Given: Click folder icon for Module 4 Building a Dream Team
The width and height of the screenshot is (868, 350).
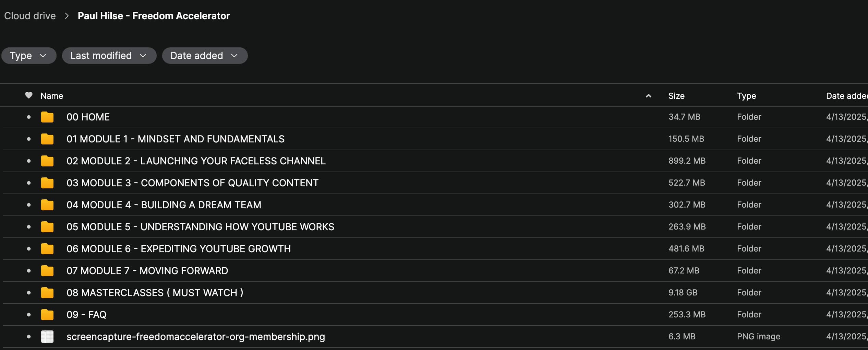Looking at the screenshot, I should 47,205.
